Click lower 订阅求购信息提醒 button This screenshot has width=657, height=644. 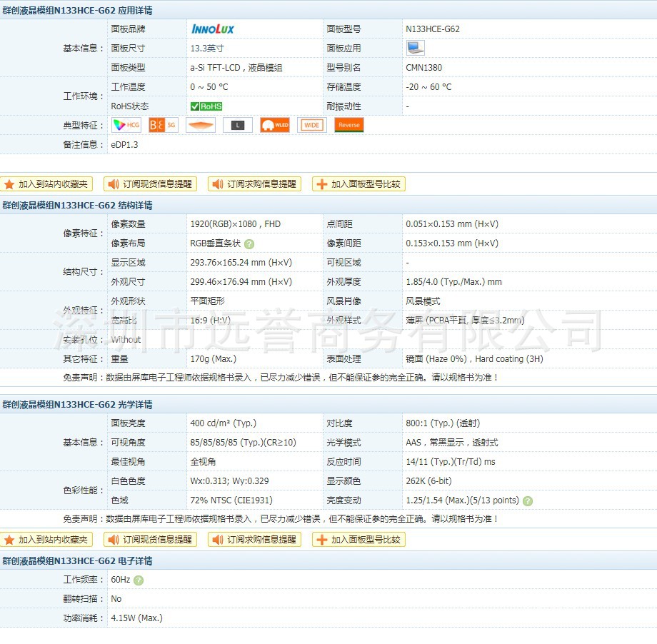[x=254, y=539]
